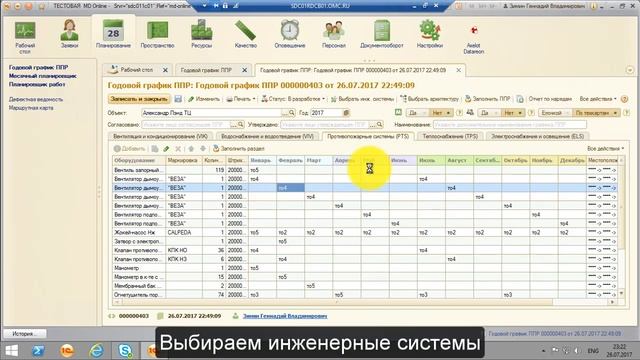Click the Год field showing 2017
Viewport: 640px width, 360px height.
pos(326,113)
